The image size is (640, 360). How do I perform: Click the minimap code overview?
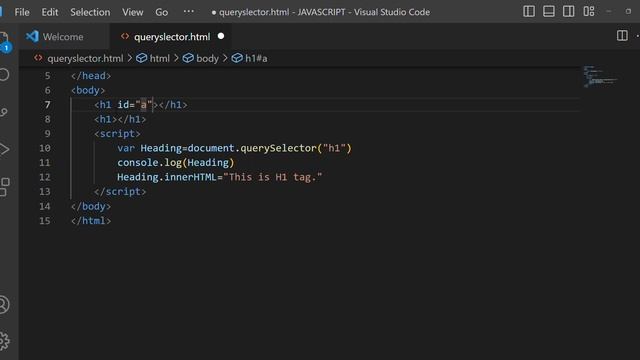coord(600,76)
